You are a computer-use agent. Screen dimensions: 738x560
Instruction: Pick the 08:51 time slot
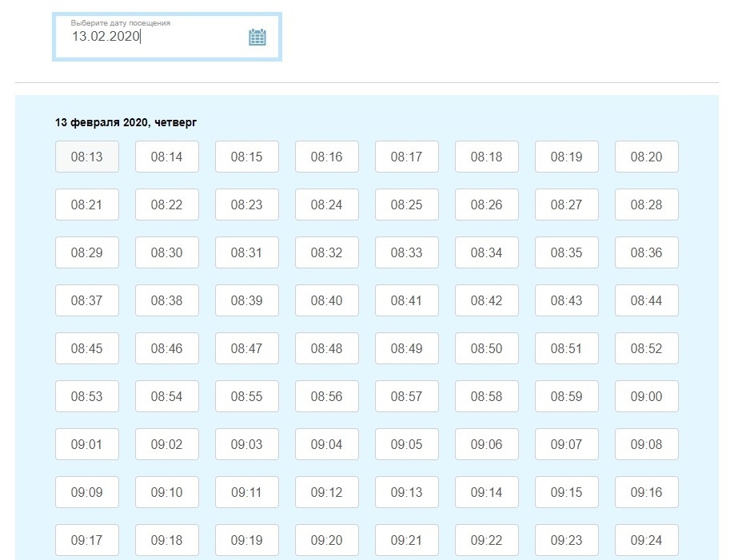point(567,348)
